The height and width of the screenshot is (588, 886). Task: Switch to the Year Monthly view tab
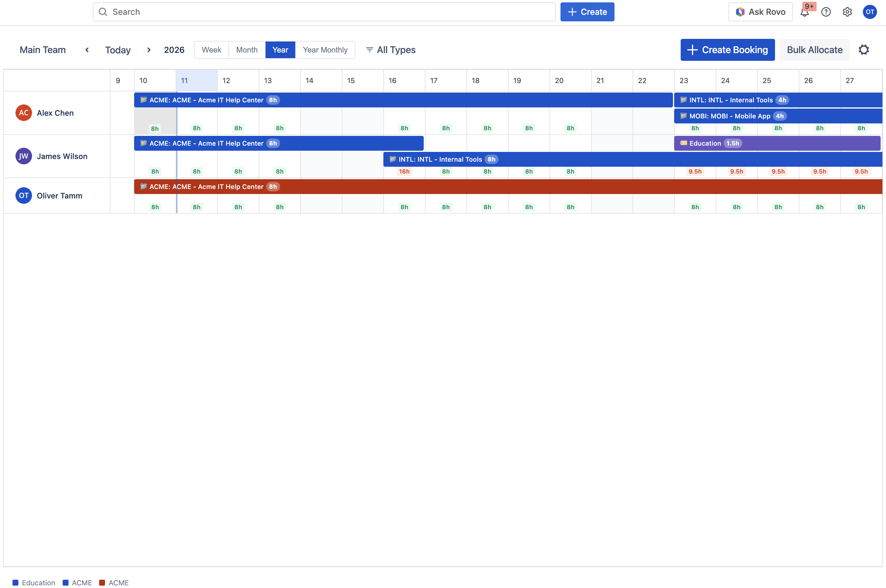tap(325, 50)
